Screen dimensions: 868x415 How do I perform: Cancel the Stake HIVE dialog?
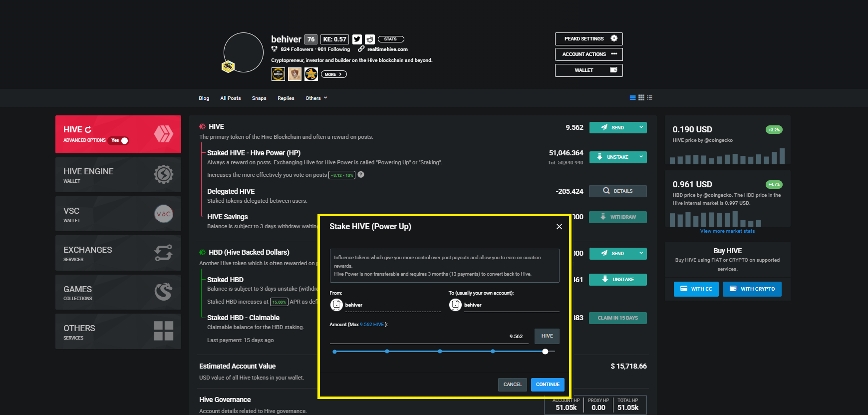click(x=512, y=385)
